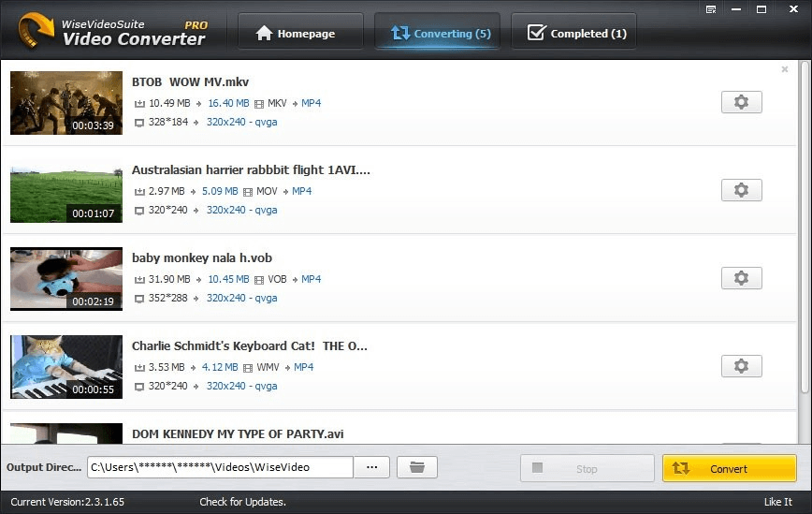Open settings for BTOB WOW MV.mkv
The height and width of the screenshot is (514, 812).
click(x=741, y=102)
